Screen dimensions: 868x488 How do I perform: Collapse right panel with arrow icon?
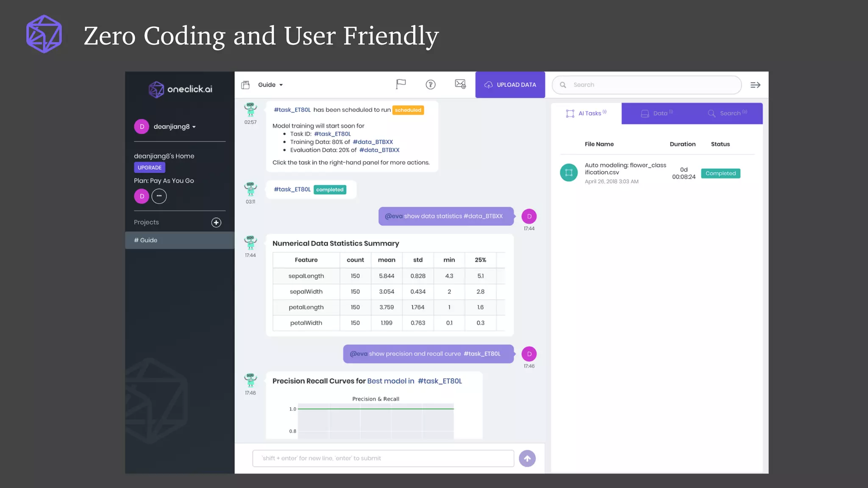[755, 85]
